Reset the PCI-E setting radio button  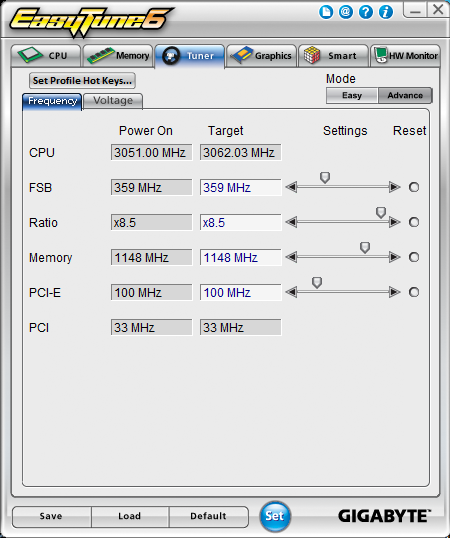pyautogui.click(x=414, y=292)
